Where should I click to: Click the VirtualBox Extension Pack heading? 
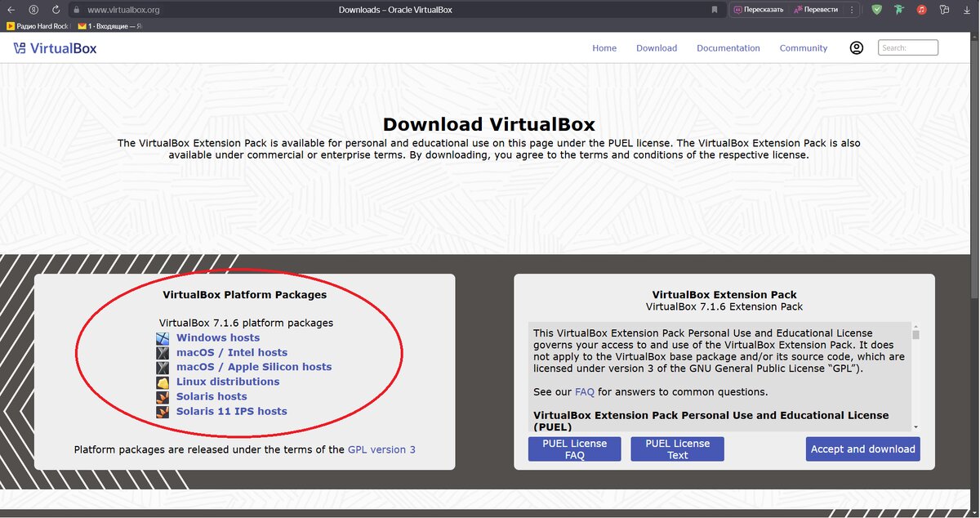pyautogui.click(x=724, y=295)
